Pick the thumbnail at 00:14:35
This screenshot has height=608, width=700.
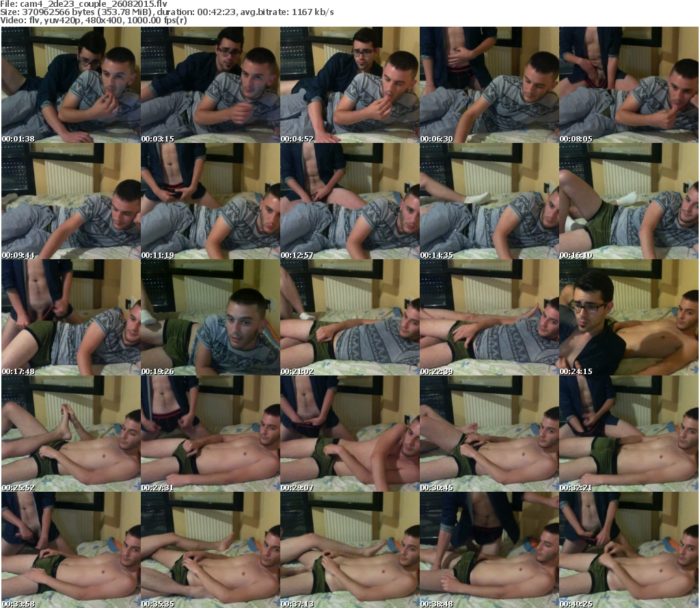(489, 201)
